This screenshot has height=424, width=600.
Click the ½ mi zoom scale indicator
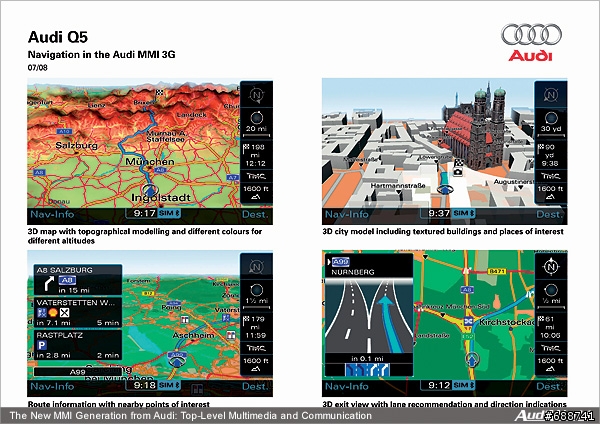tap(551, 295)
